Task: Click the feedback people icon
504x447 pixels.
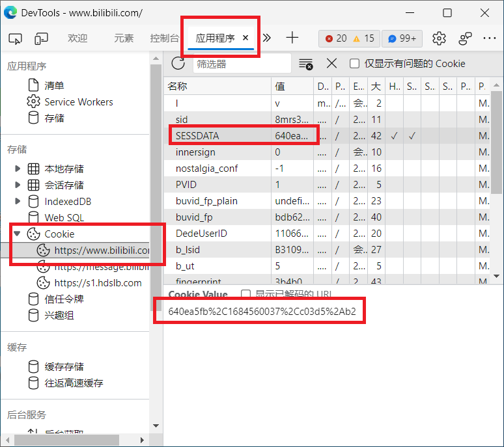Action: click(x=465, y=38)
